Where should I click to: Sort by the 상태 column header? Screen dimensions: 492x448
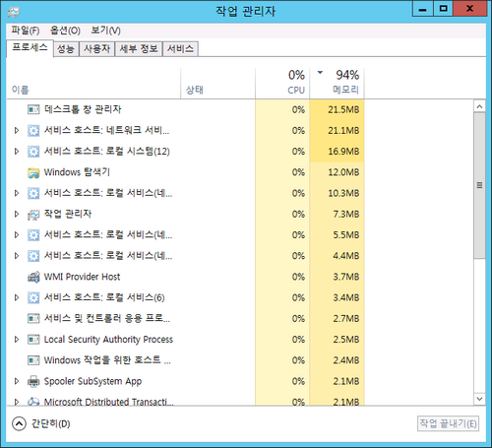[217, 84]
